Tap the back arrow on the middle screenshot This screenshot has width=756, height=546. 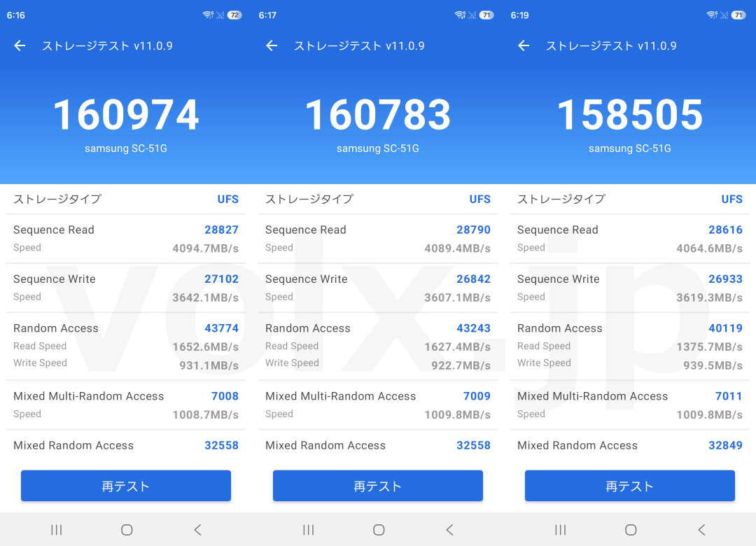[271, 45]
